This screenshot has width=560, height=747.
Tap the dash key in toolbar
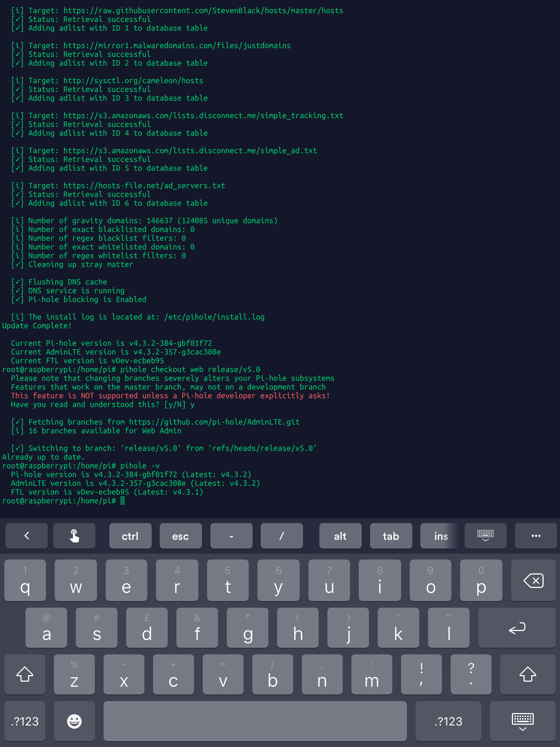coord(231,536)
